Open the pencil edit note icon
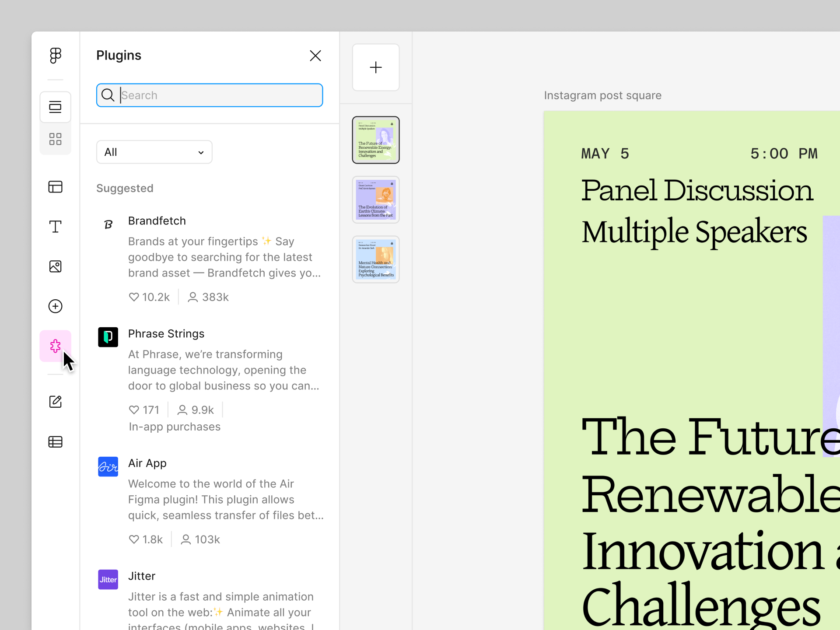840x630 pixels. 56,402
